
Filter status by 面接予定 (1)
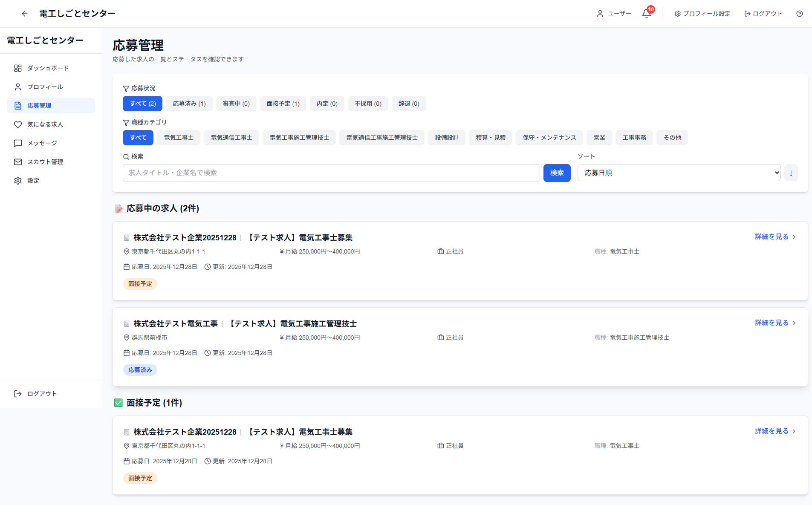(283, 104)
